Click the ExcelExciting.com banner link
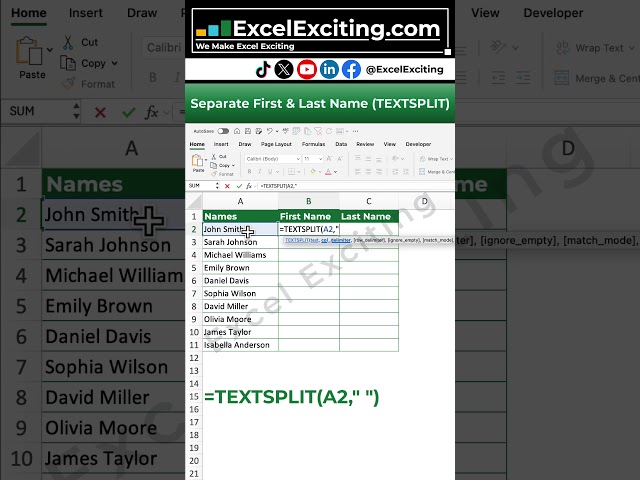640x480 pixels. click(320, 31)
